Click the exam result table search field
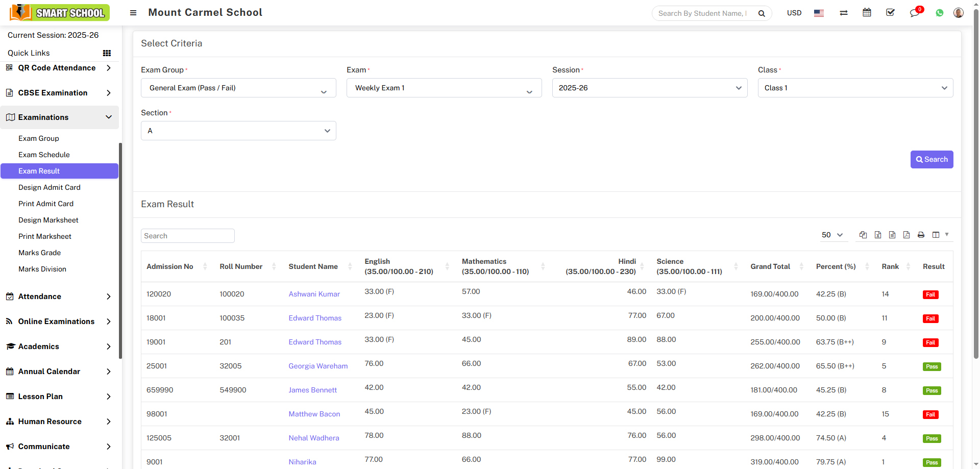Screen dimensions: 980x469 pyautogui.click(x=187, y=236)
